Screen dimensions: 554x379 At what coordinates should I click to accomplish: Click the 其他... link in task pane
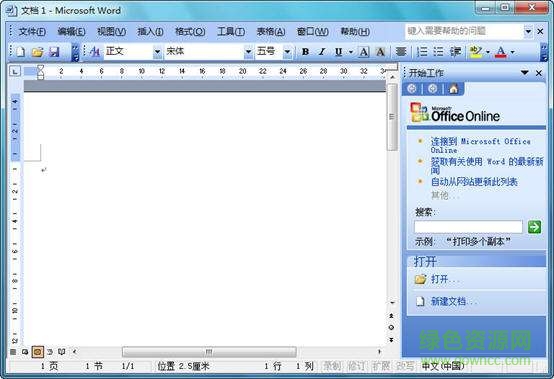coord(444,195)
